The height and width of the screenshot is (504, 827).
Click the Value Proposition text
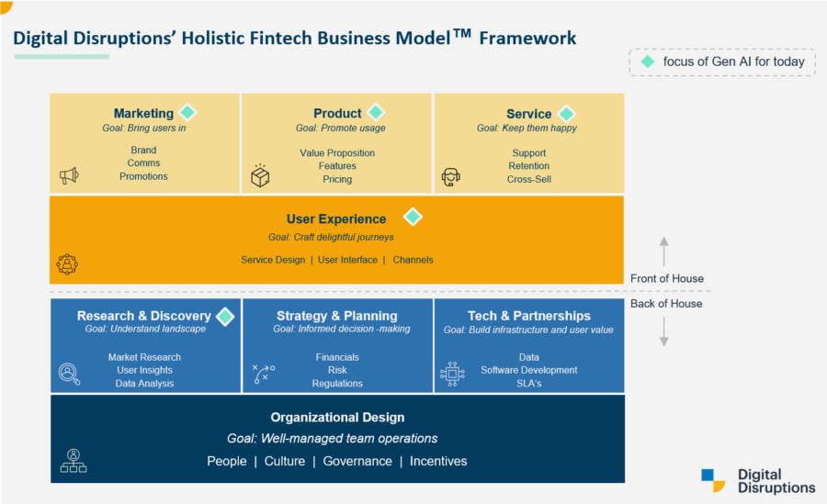point(337,153)
